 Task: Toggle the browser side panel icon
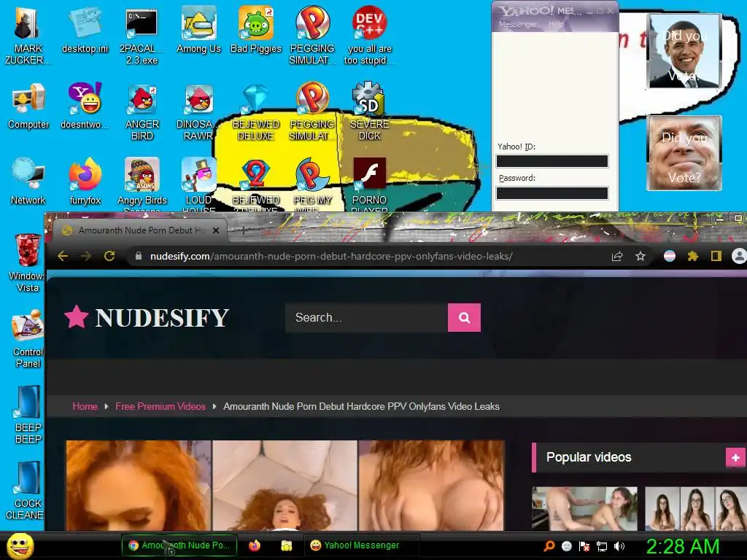pos(716,256)
